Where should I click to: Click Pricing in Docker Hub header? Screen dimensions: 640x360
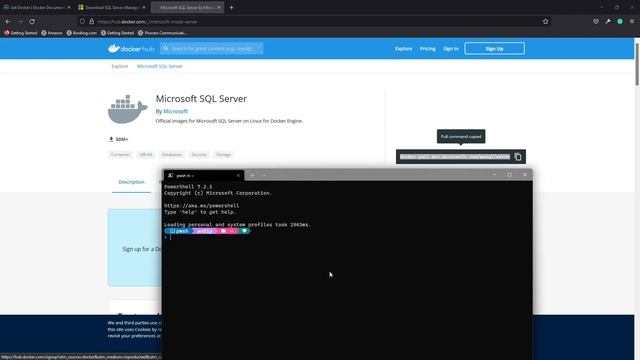coord(428,49)
